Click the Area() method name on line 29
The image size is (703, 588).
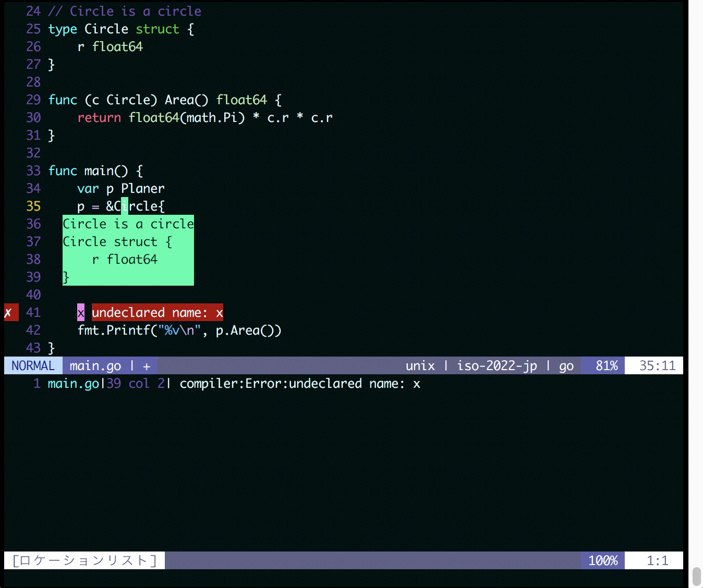[187, 100]
